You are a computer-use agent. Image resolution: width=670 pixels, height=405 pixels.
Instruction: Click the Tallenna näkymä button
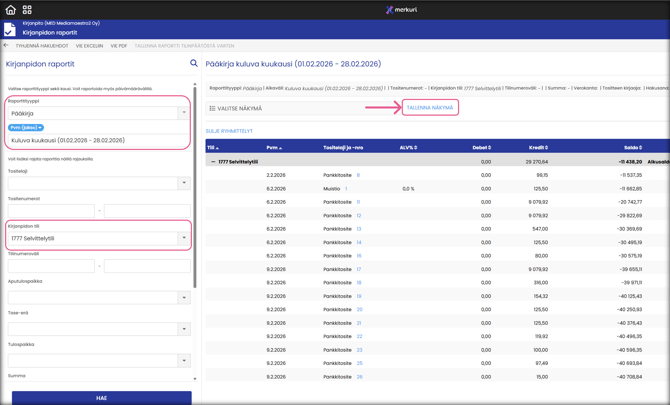(430, 108)
